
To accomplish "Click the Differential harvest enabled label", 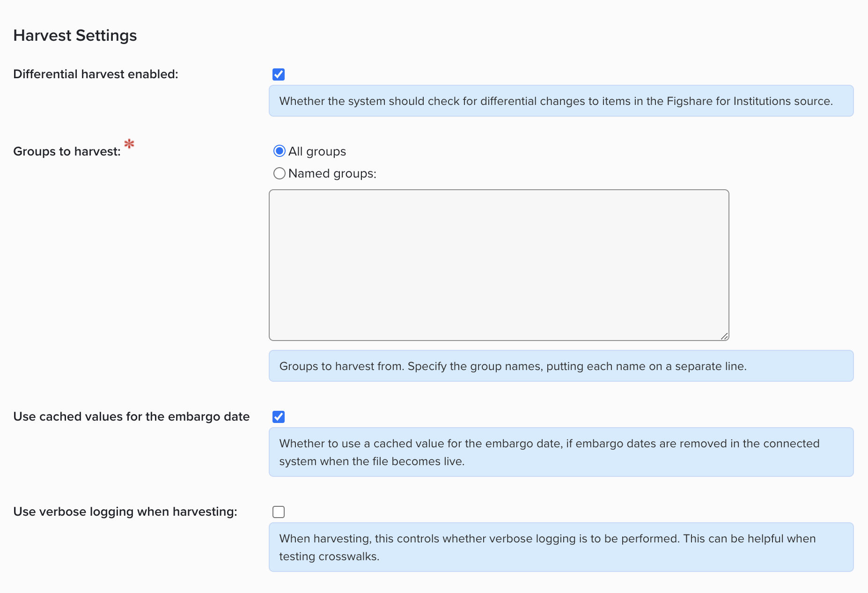I will coord(96,74).
